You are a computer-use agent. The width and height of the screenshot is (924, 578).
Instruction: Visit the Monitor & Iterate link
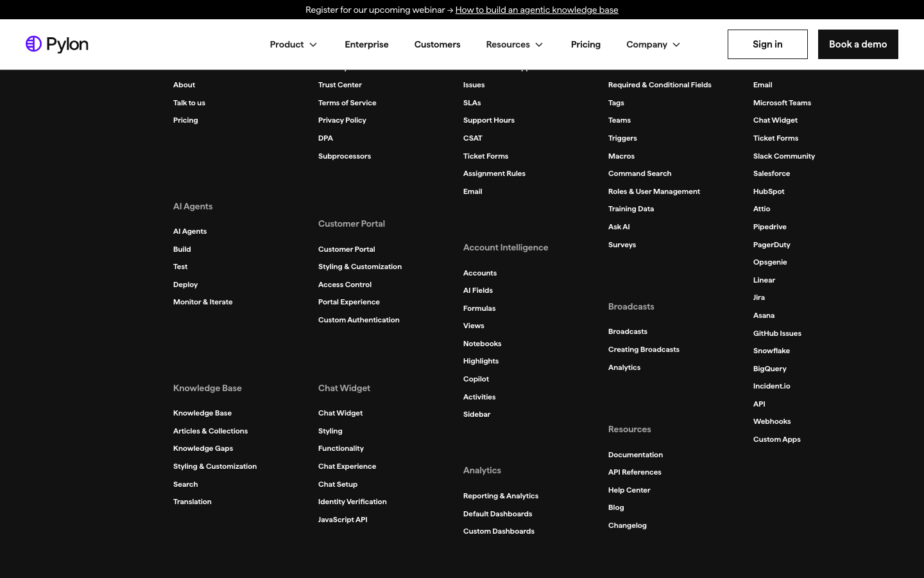(203, 302)
